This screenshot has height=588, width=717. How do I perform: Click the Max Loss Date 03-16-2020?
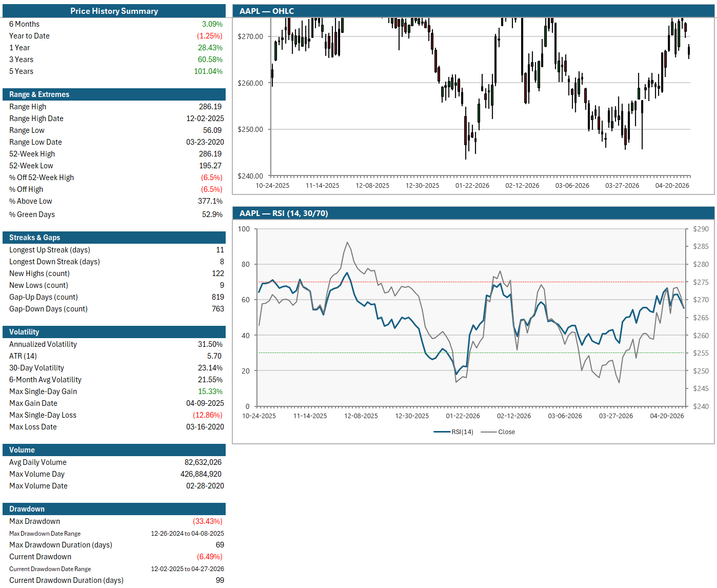(205, 427)
